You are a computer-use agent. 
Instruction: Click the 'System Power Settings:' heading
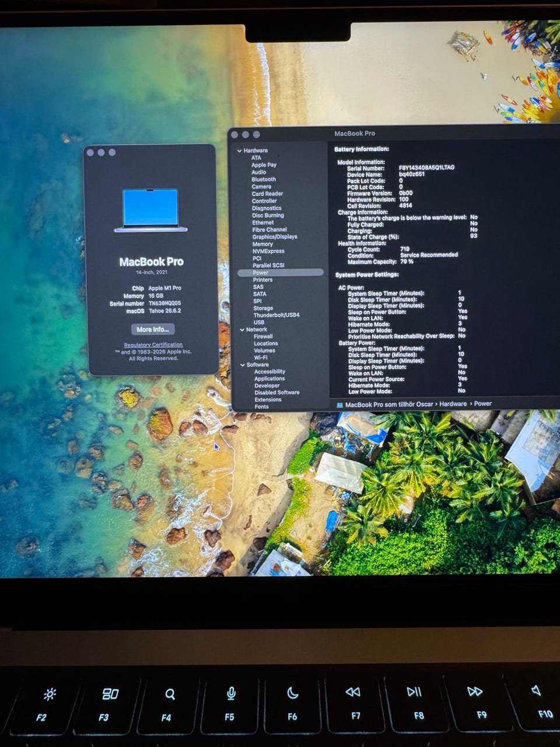pyautogui.click(x=367, y=275)
